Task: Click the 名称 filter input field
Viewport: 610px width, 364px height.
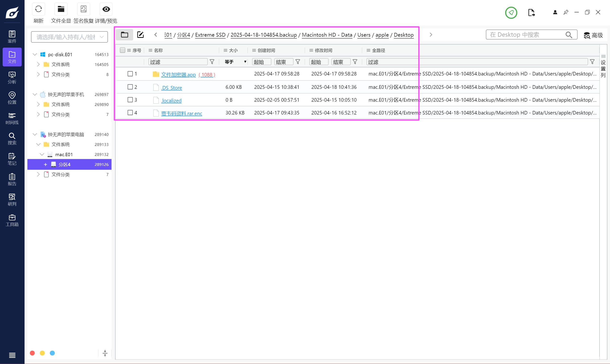Action: click(x=178, y=62)
